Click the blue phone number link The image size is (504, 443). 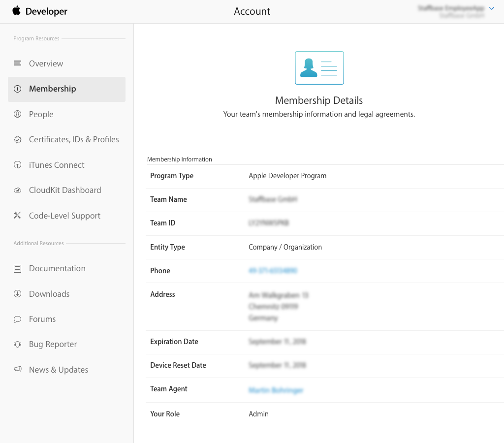[x=273, y=271]
